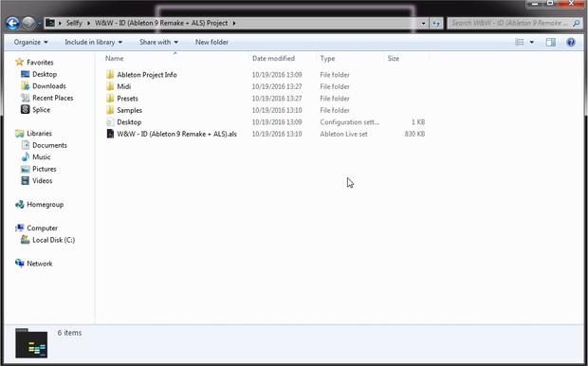Select the Desktop configuration file icon

110,122
